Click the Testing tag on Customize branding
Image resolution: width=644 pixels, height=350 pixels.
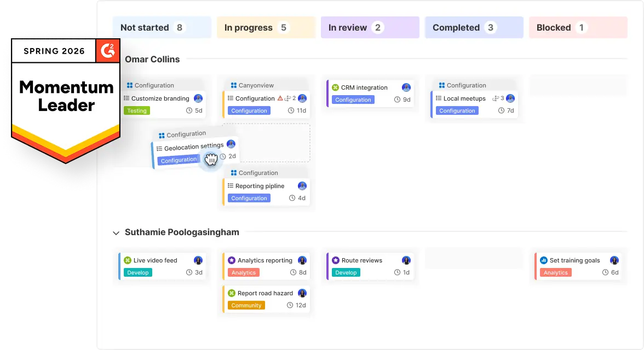(137, 110)
